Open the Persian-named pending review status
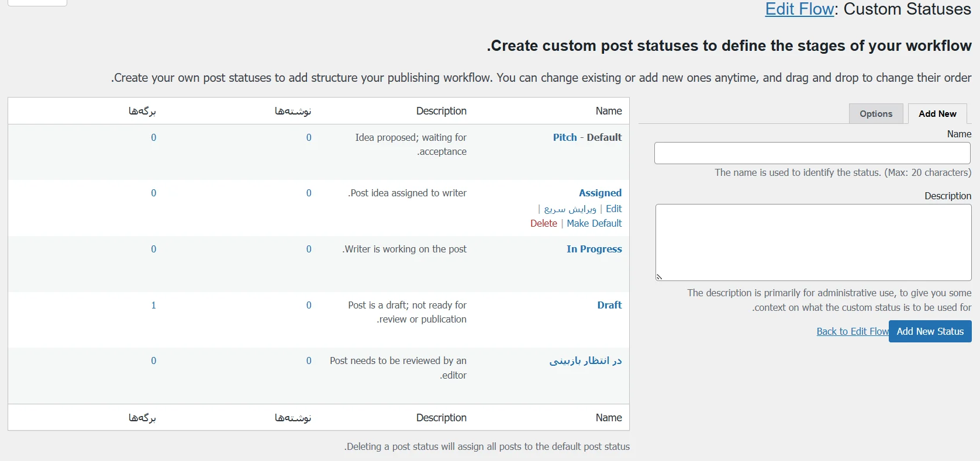Viewport: 980px width, 461px height. [585, 361]
